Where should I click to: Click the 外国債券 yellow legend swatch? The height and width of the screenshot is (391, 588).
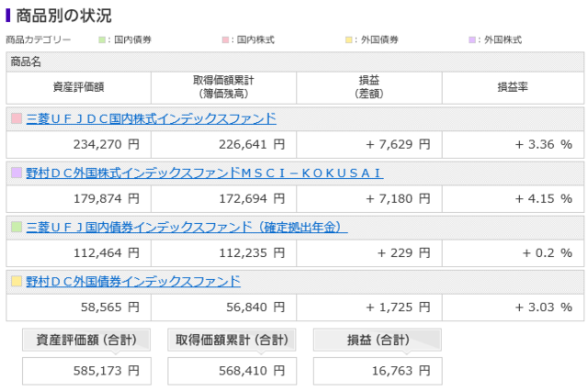[349, 39]
